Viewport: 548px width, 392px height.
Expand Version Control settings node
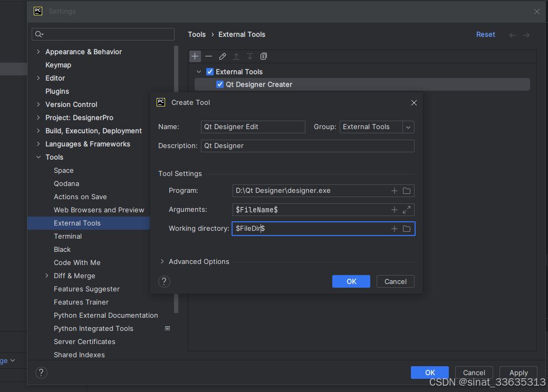pos(38,104)
